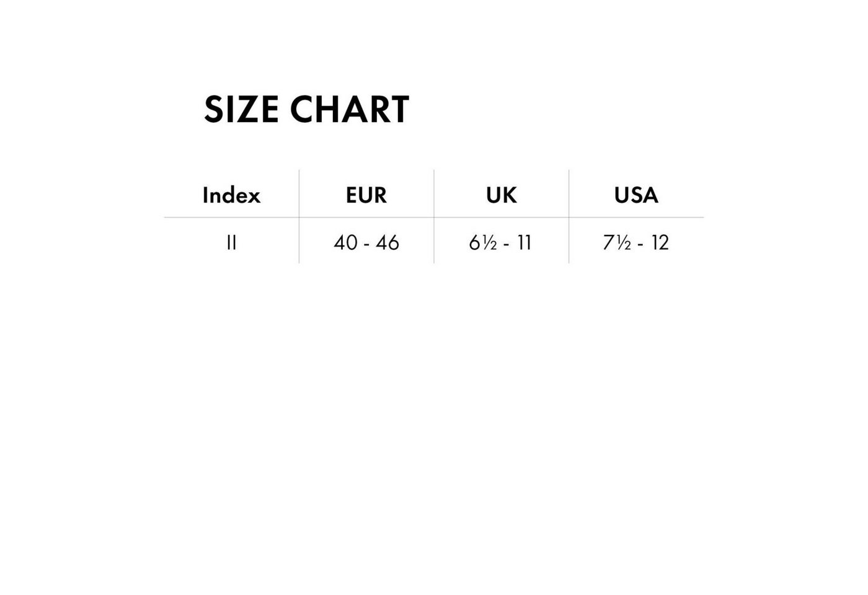The image size is (868, 595).
Task: Click the divider between UK and USA headers
Action: 569,193
